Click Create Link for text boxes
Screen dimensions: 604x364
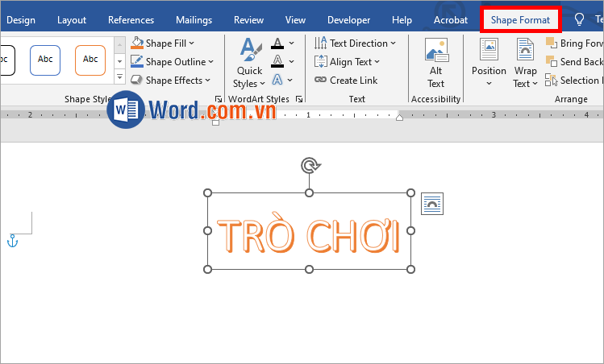click(346, 80)
